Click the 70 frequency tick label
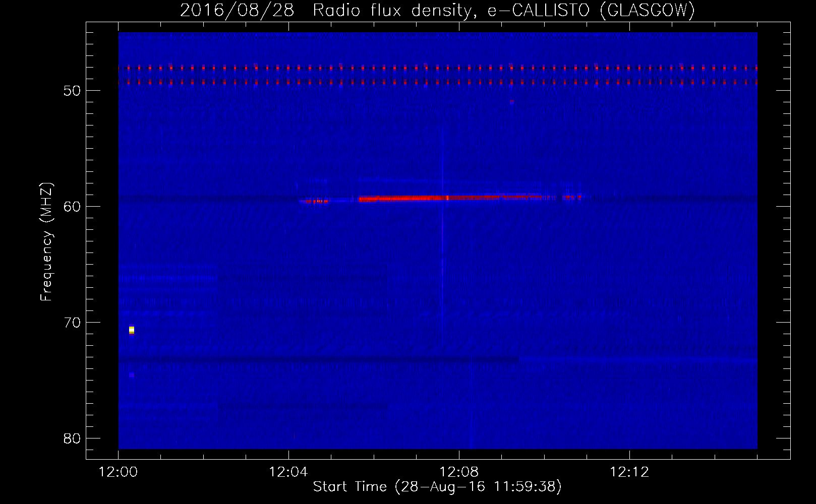Screen dimensions: 816x504 pos(72,323)
